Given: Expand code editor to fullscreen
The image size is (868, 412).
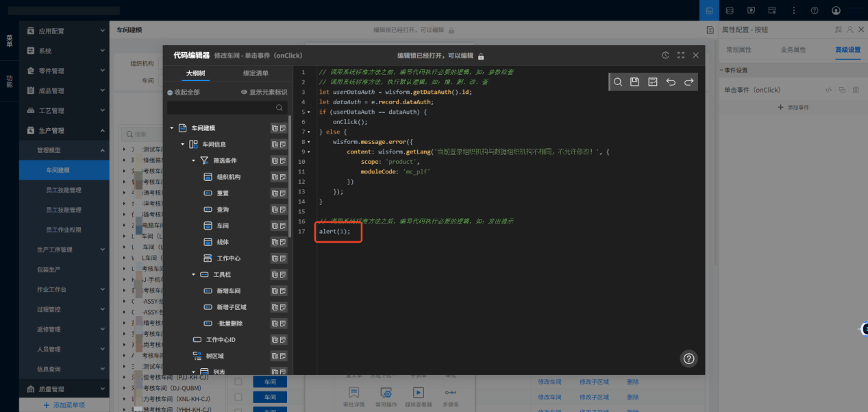Looking at the screenshot, I should point(680,56).
